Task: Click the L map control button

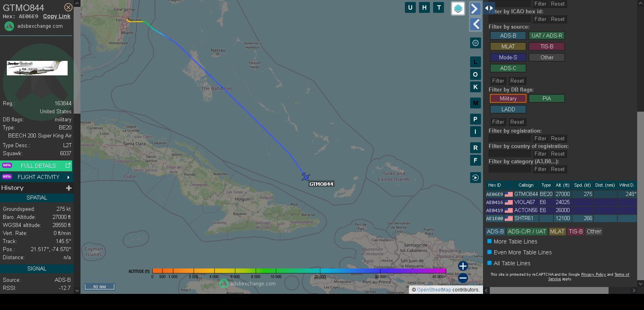Action: point(475,62)
